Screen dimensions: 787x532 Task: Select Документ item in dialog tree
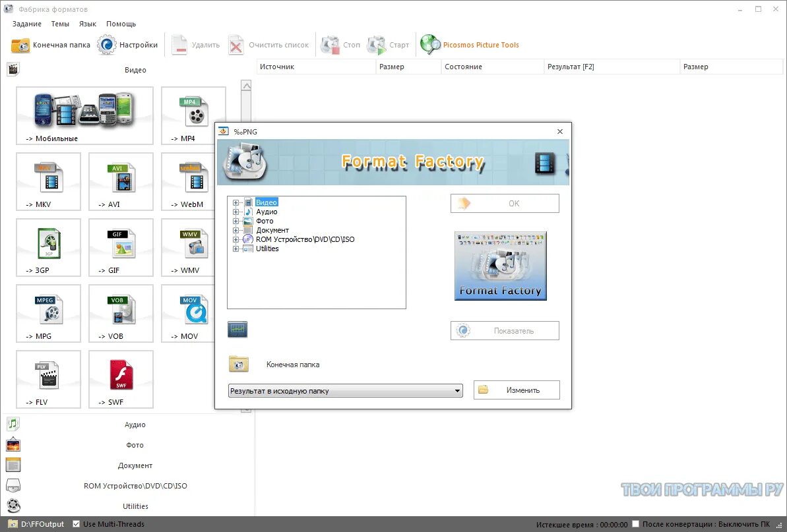tap(272, 230)
